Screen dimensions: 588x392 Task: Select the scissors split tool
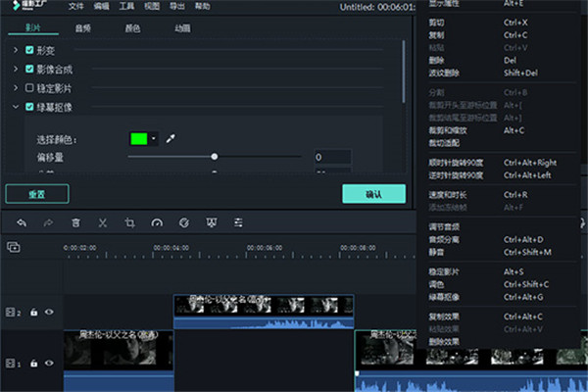pos(102,222)
